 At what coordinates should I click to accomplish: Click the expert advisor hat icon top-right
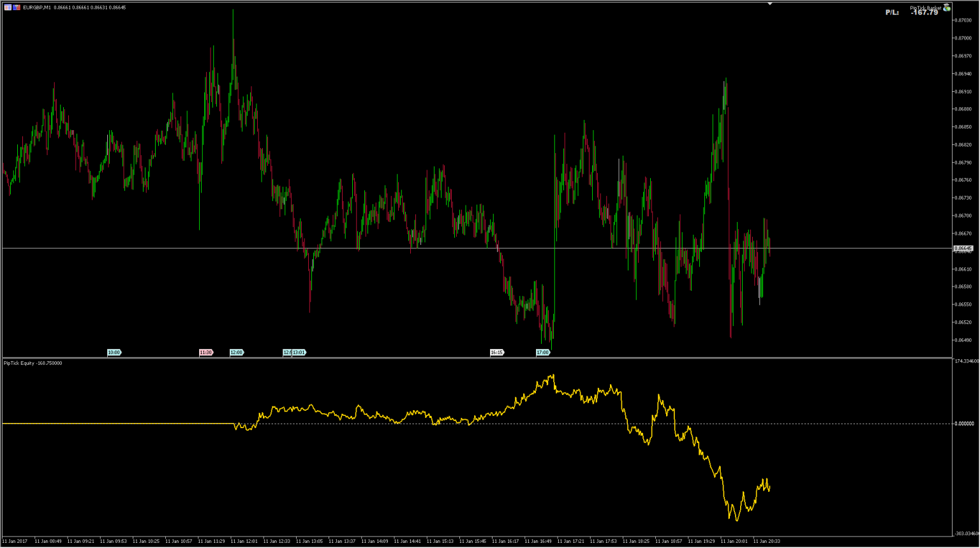click(x=947, y=8)
